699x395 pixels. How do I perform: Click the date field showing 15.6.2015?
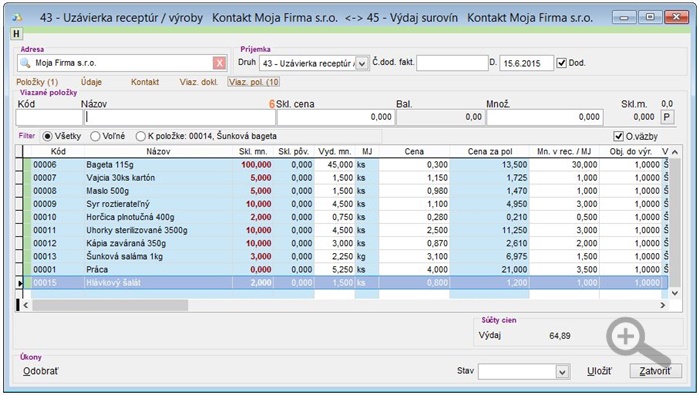pyautogui.click(x=526, y=63)
